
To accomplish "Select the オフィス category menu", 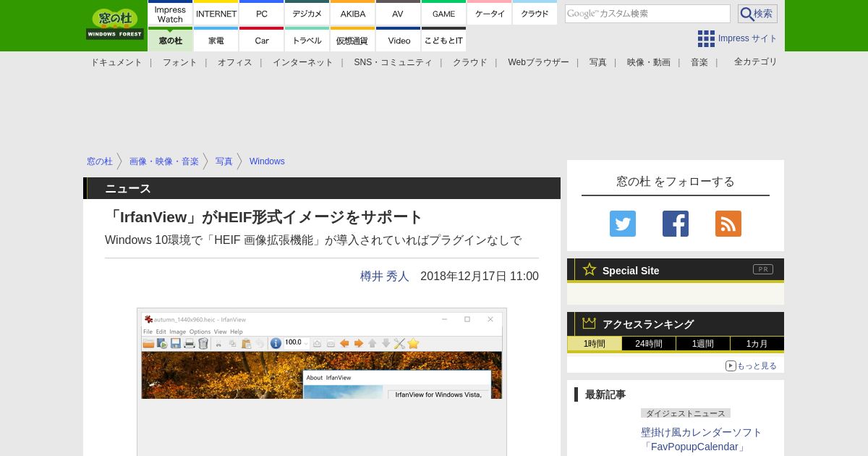I will click(x=235, y=62).
